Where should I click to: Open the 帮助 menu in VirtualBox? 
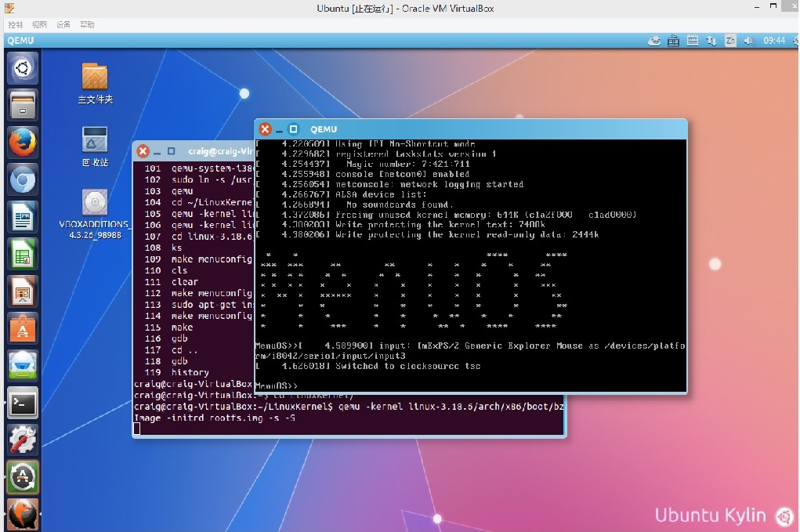click(87, 24)
